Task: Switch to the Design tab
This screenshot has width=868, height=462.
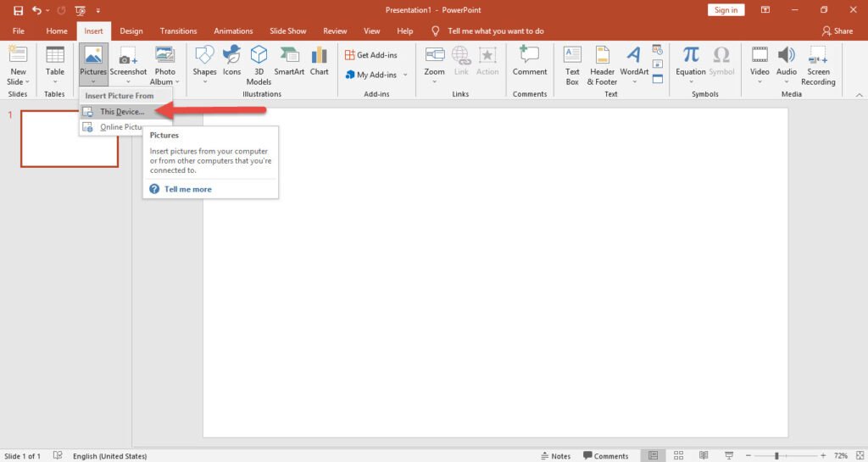Action: 131,31
